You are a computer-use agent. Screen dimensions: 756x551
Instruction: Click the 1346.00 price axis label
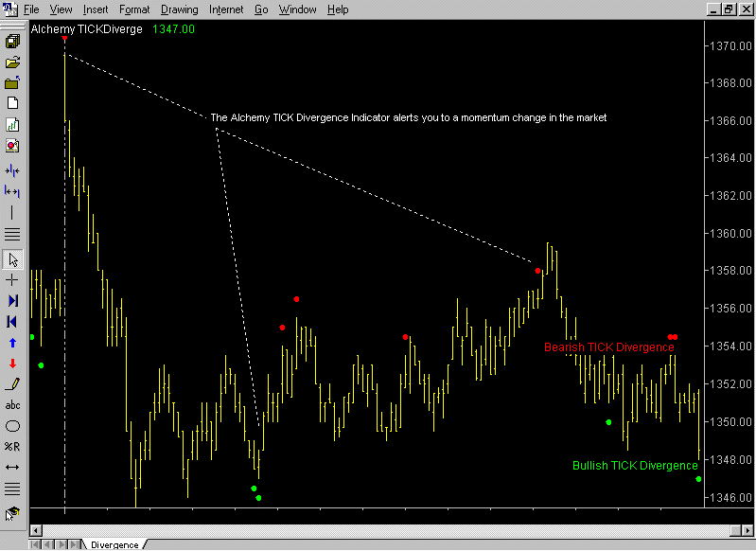(731, 497)
